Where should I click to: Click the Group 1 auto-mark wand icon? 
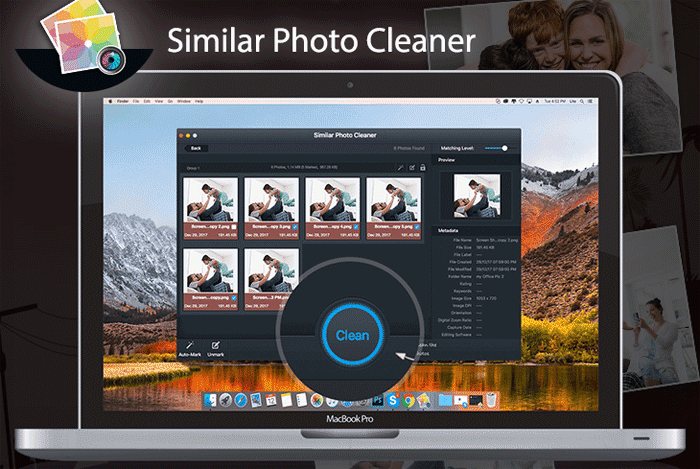click(x=400, y=168)
